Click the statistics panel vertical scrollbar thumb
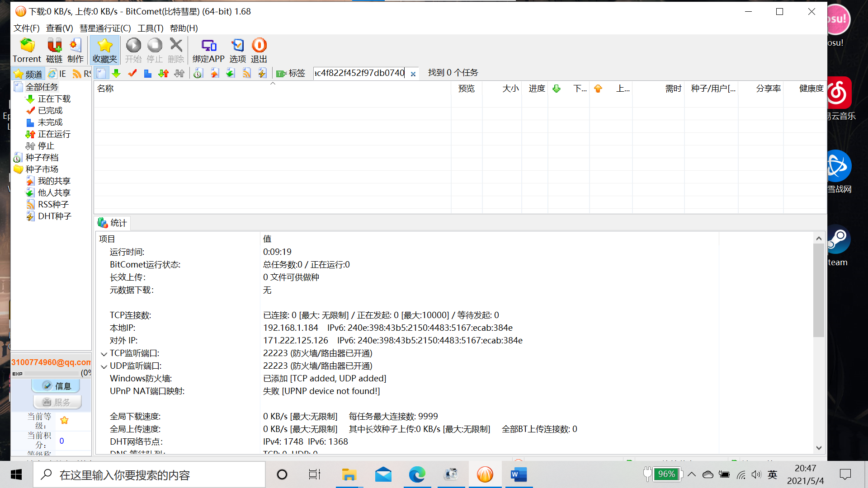The image size is (868, 488). coord(818,289)
